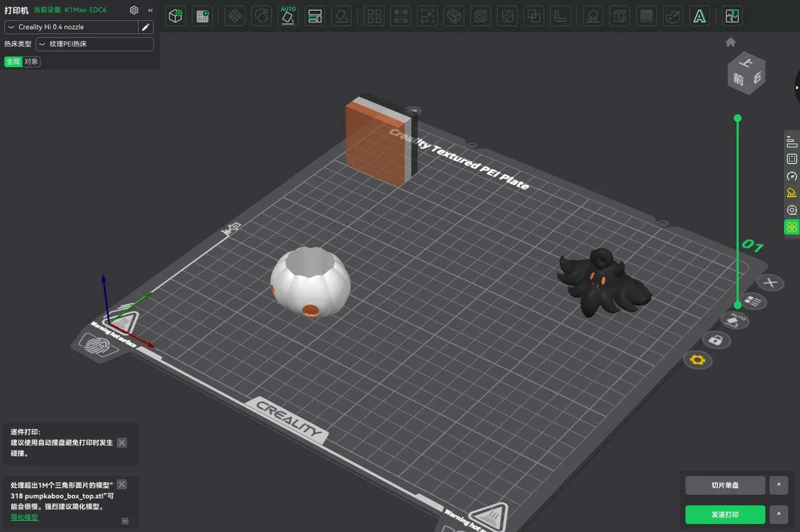Image resolution: width=800 pixels, height=532 pixels.
Task: Click the 热床类型 label
Action: pos(18,44)
